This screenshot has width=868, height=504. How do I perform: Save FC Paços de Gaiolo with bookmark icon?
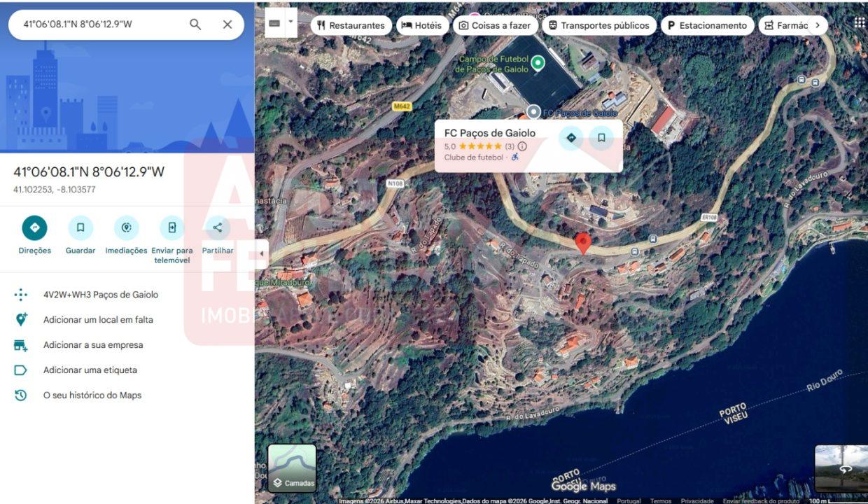pyautogui.click(x=601, y=138)
